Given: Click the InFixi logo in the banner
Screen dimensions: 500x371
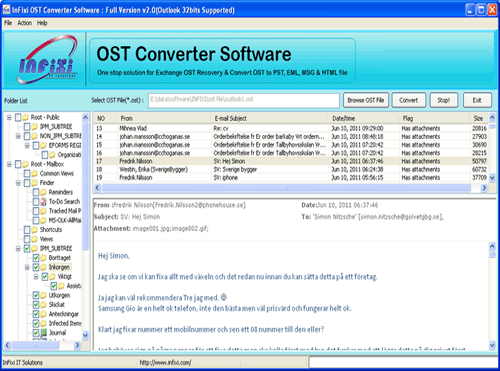Looking at the screenshot, I should (47, 60).
